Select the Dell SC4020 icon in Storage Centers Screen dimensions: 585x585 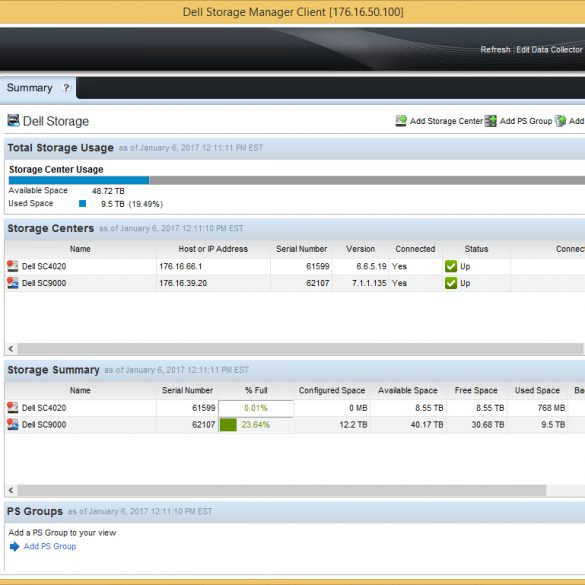(x=13, y=266)
